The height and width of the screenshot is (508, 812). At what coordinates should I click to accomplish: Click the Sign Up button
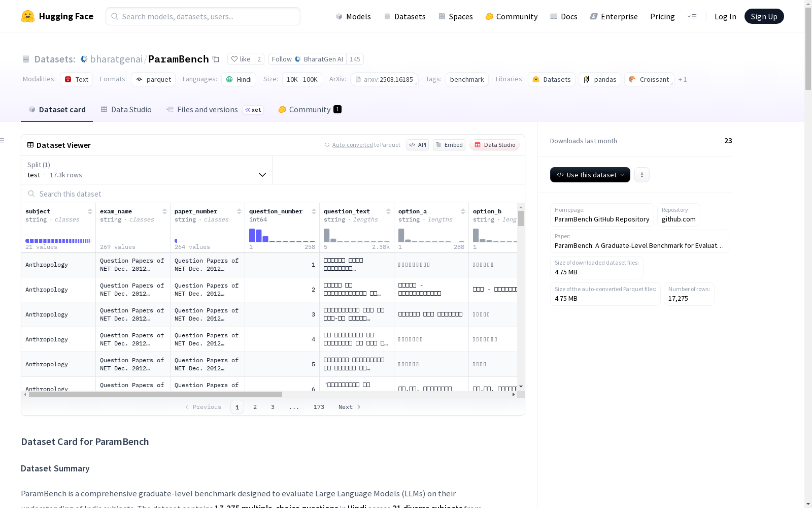point(764,16)
